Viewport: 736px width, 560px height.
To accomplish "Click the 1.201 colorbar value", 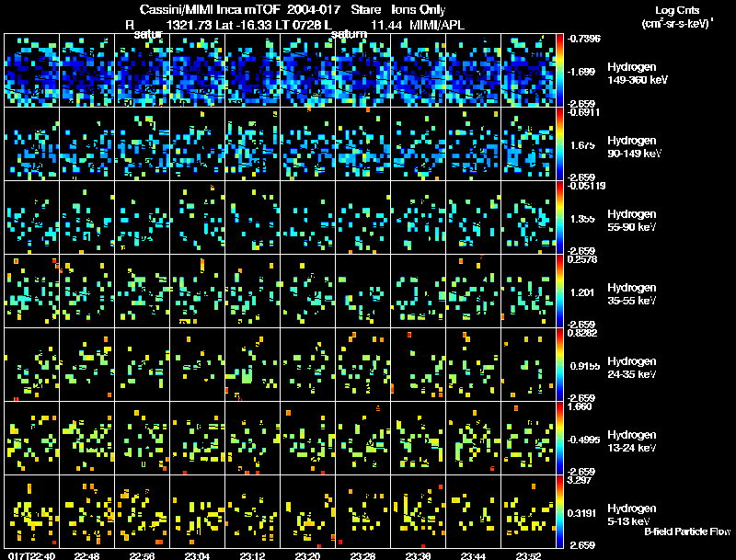I will [x=582, y=292].
